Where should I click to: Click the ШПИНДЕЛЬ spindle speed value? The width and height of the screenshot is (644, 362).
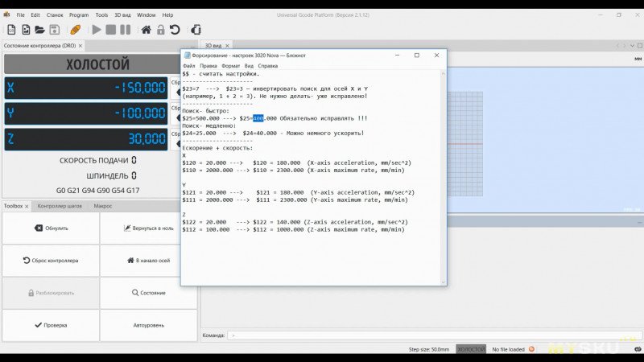[x=134, y=175]
